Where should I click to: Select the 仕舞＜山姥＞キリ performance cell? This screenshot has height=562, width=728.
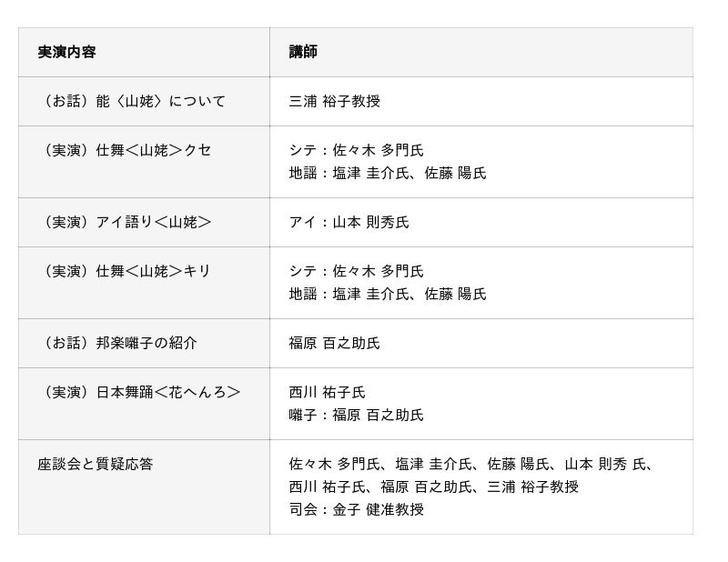(125, 271)
